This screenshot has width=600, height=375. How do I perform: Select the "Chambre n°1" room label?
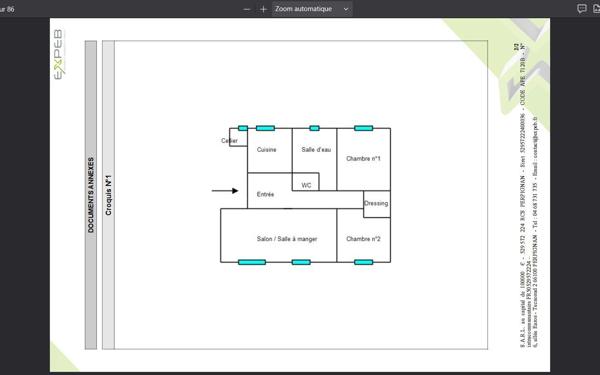(363, 158)
